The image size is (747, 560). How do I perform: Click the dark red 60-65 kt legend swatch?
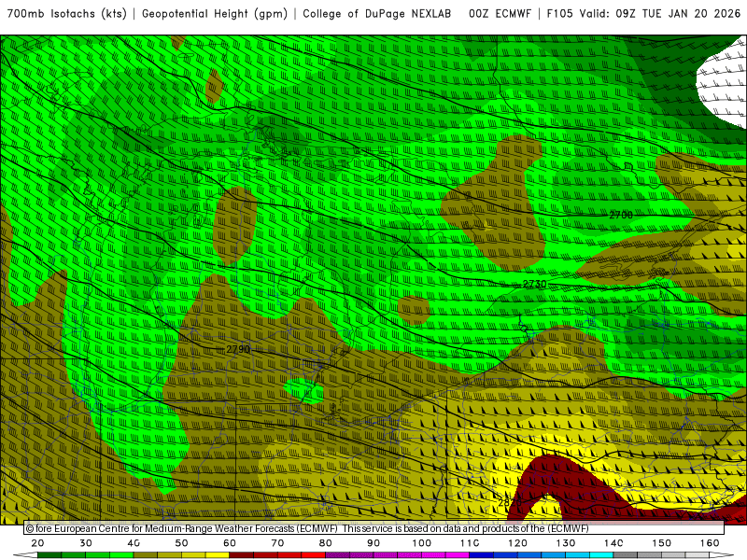pos(242,555)
